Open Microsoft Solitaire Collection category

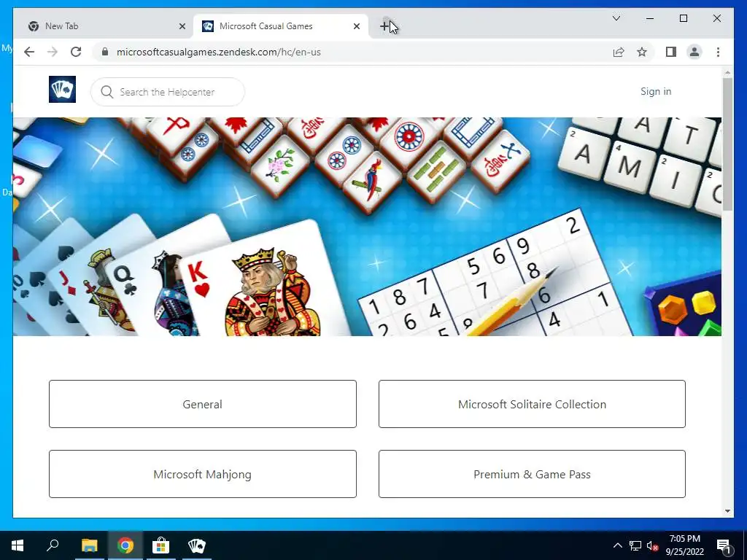pyautogui.click(x=532, y=404)
